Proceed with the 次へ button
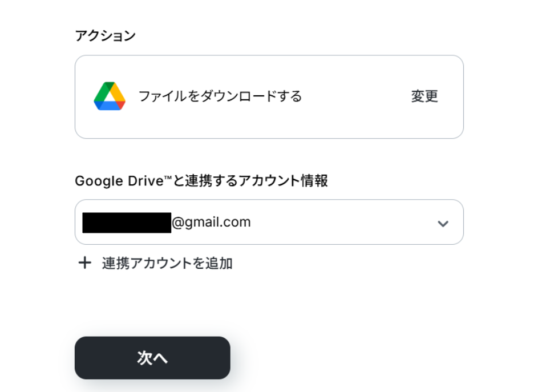This screenshot has height=392, width=550. [152, 358]
